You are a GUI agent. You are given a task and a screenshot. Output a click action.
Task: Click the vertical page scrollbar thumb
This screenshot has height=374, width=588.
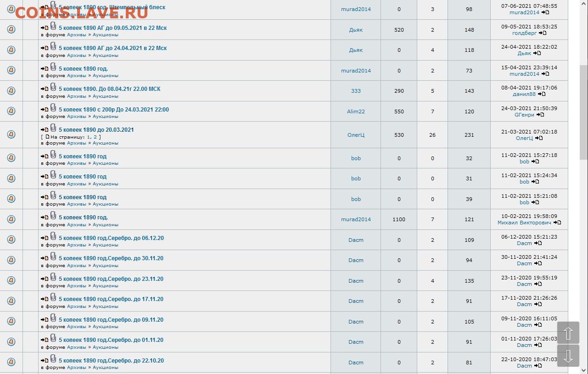coord(583,112)
